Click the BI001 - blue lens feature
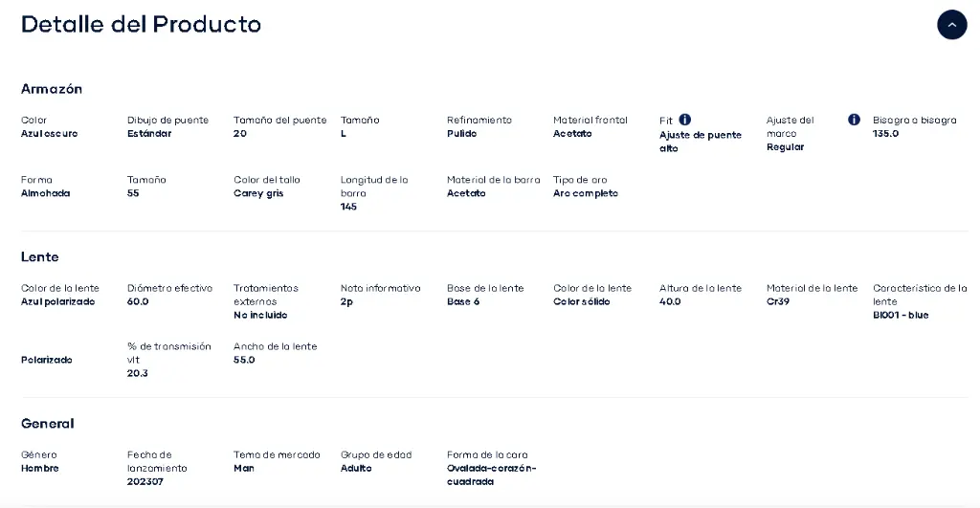 [x=901, y=316]
